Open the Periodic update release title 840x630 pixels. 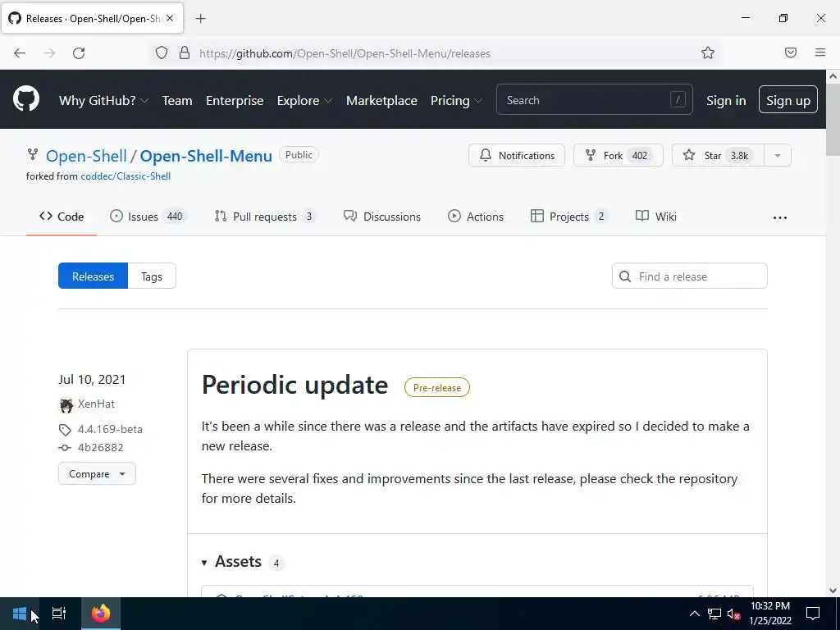[294, 386]
